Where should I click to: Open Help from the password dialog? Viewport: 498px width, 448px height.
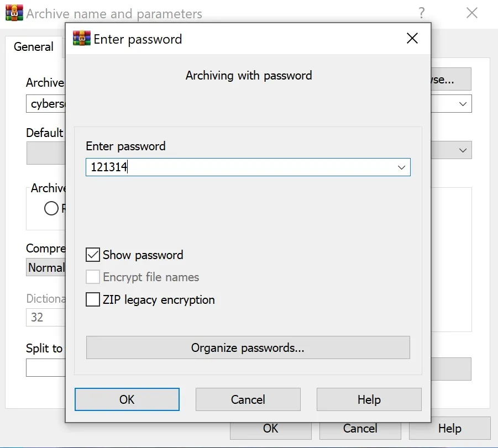point(369,399)
